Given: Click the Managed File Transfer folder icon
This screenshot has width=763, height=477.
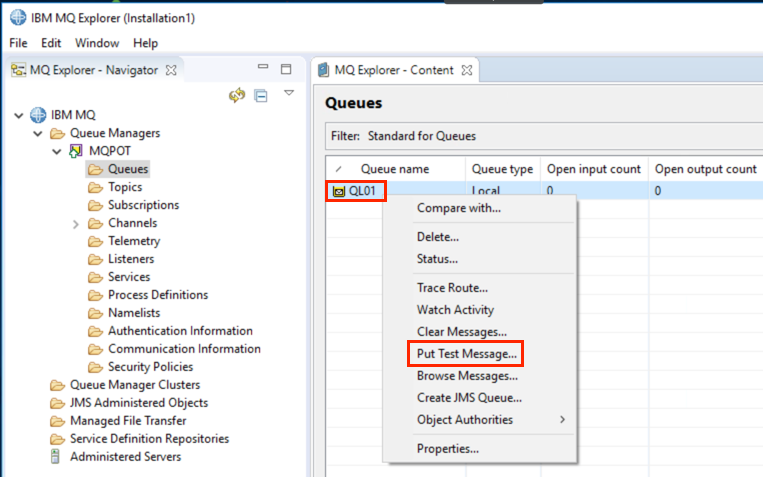Looking at the screenshot, I should [57, 421].
